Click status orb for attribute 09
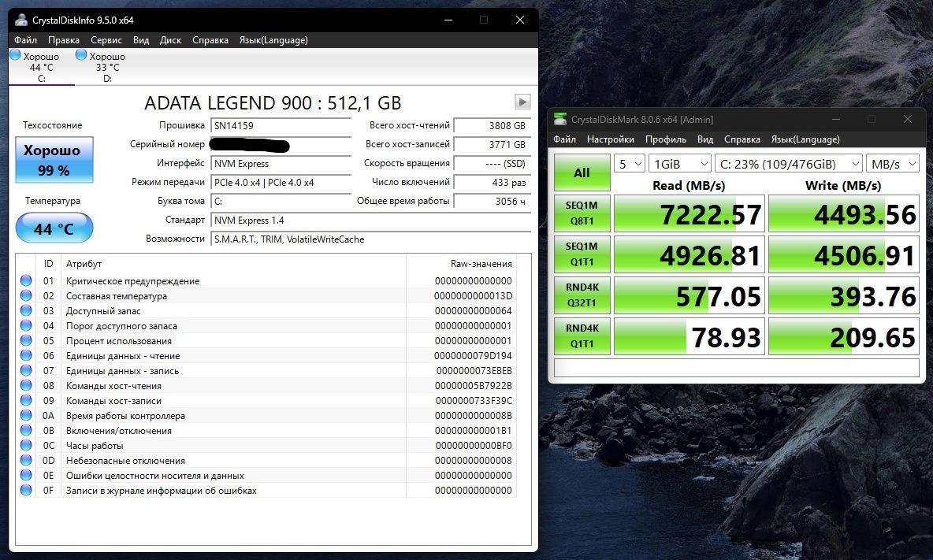933x560 pixels. (x=25, y=400)
